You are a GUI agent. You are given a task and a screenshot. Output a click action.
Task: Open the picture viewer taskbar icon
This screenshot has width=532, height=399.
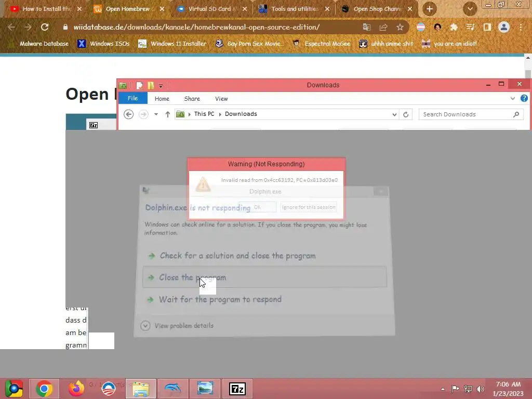205,389
